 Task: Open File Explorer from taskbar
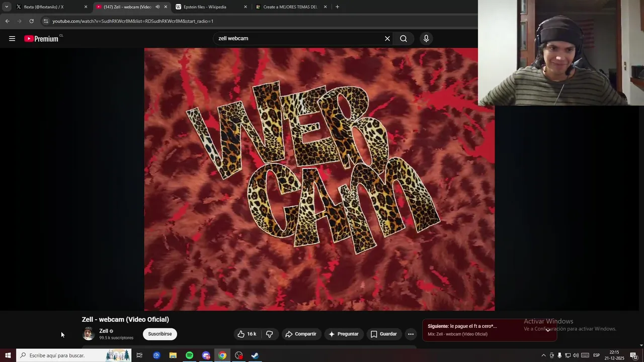tap(173, 355)
